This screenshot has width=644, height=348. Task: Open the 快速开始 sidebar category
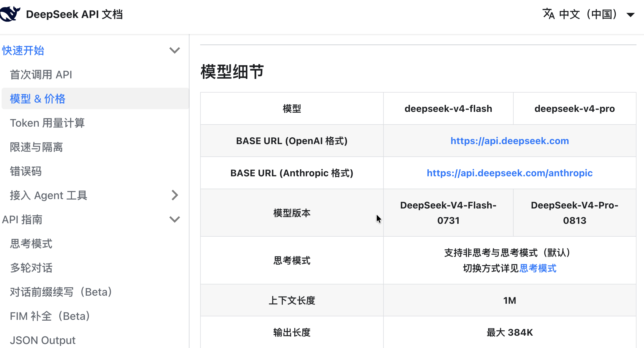click(23, 50)
